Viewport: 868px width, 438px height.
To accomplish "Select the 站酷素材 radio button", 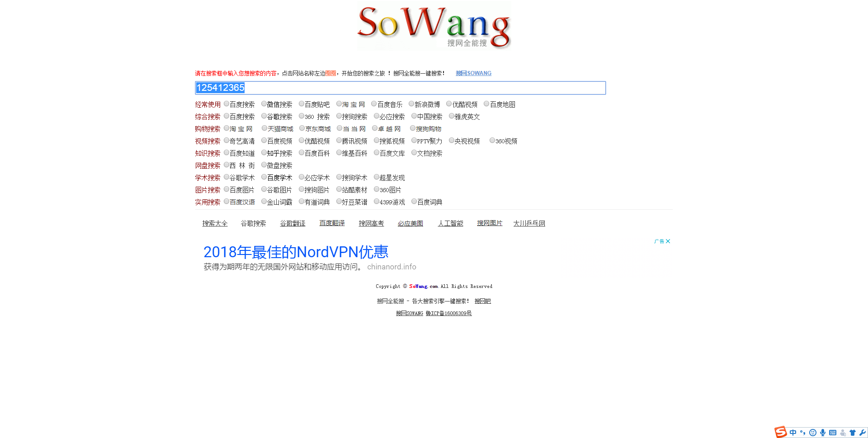I will pyautogui.click(x=339, y=189).
